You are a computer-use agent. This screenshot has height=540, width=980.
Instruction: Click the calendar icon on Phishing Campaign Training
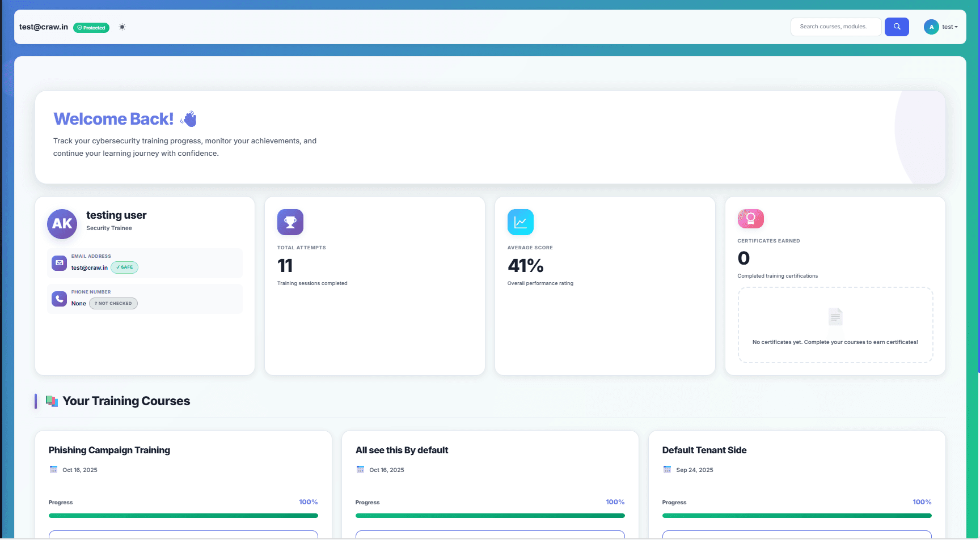(54, 469)
